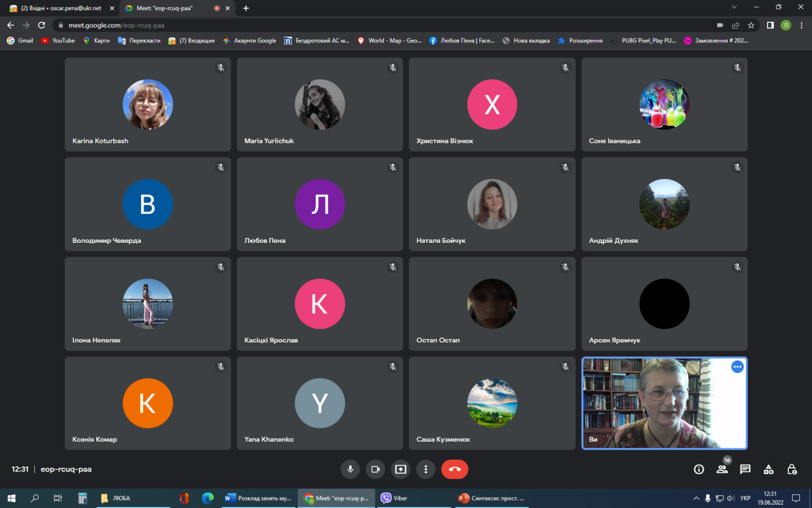
Task: Toggle Chrome side panel icon
Action: coord(770,25)
